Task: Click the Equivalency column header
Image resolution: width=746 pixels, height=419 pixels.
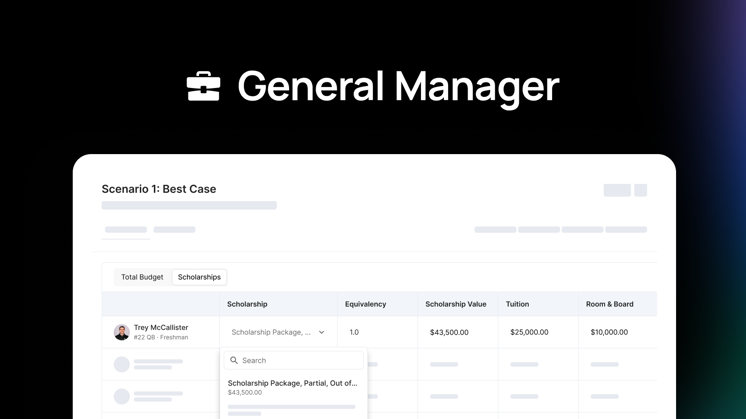Action: tap(365, 304)
